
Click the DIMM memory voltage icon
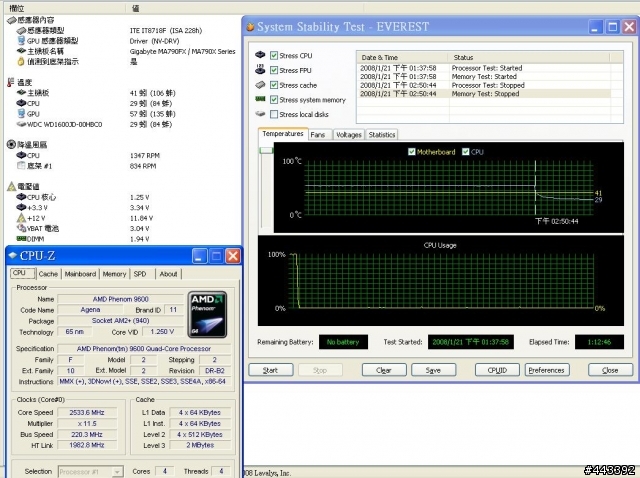(21, 238)
